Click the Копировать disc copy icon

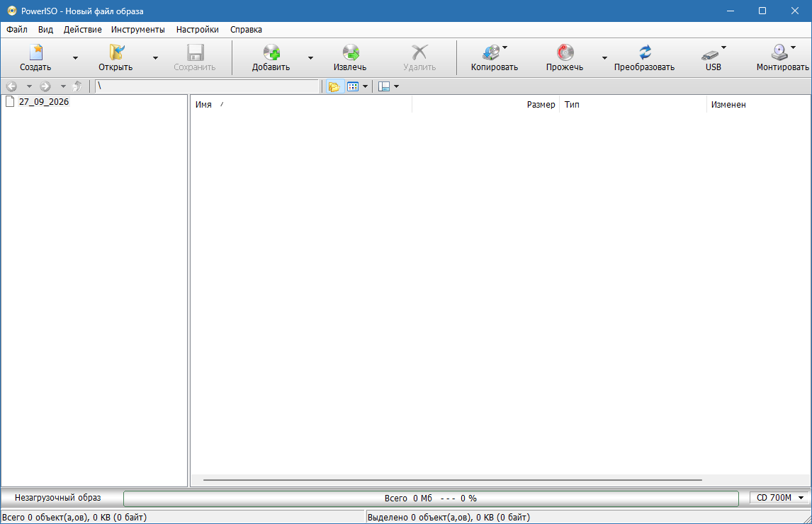click(491, 52)
